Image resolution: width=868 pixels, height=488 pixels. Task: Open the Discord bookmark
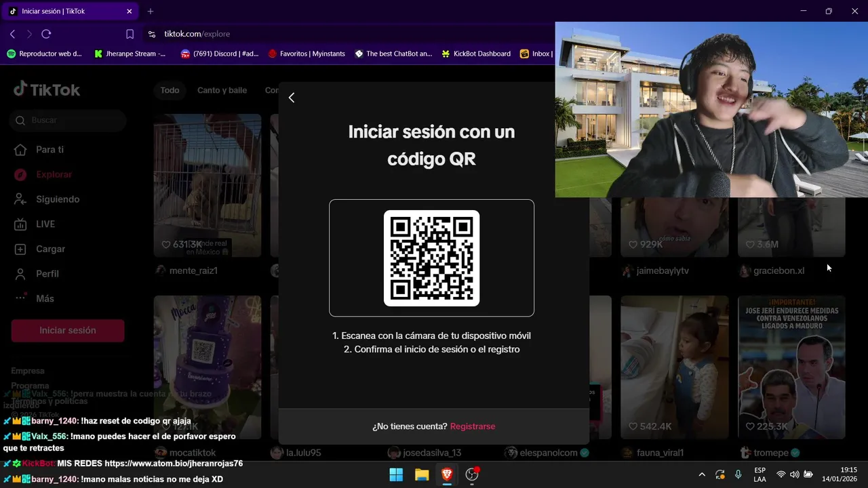point(220,54)
